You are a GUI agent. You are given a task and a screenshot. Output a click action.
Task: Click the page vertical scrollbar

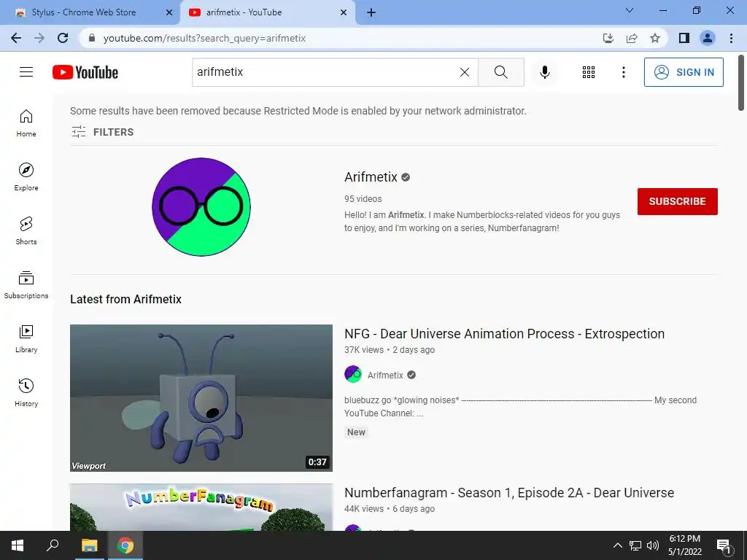click(x=741, y=83)
